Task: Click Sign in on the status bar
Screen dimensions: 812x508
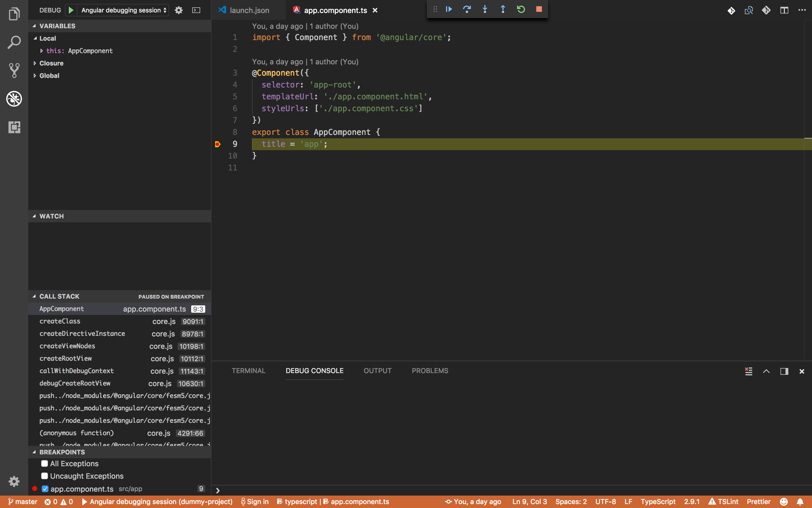Action: click(x=255, y=502)
